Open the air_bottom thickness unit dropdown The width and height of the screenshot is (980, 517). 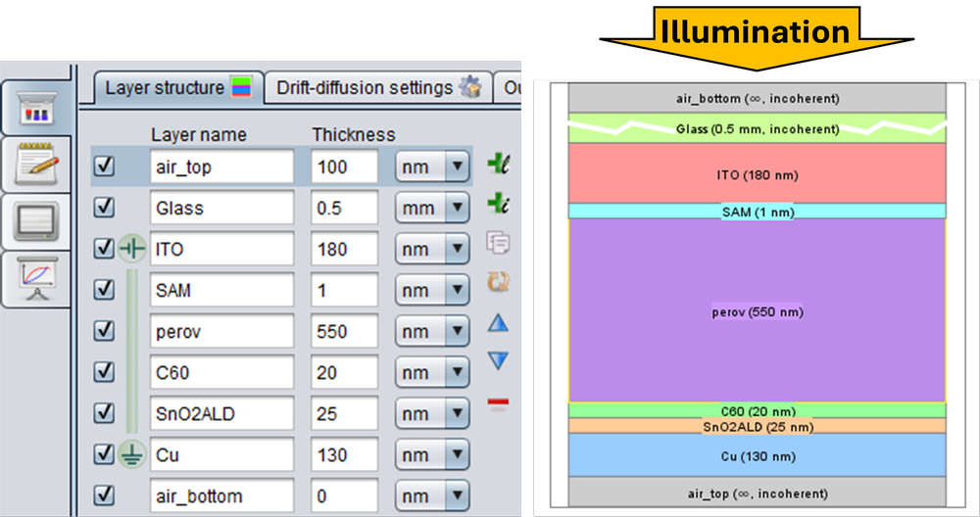pos(432,496)
